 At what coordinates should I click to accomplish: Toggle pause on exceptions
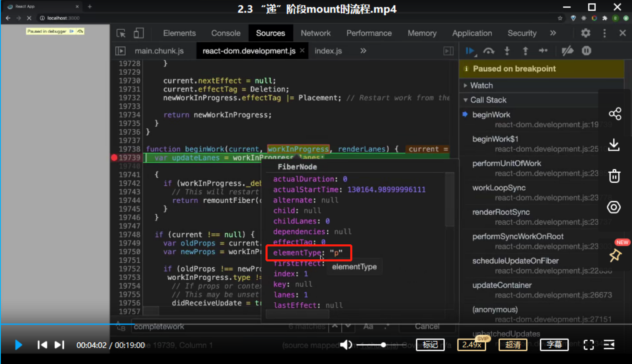586,51
